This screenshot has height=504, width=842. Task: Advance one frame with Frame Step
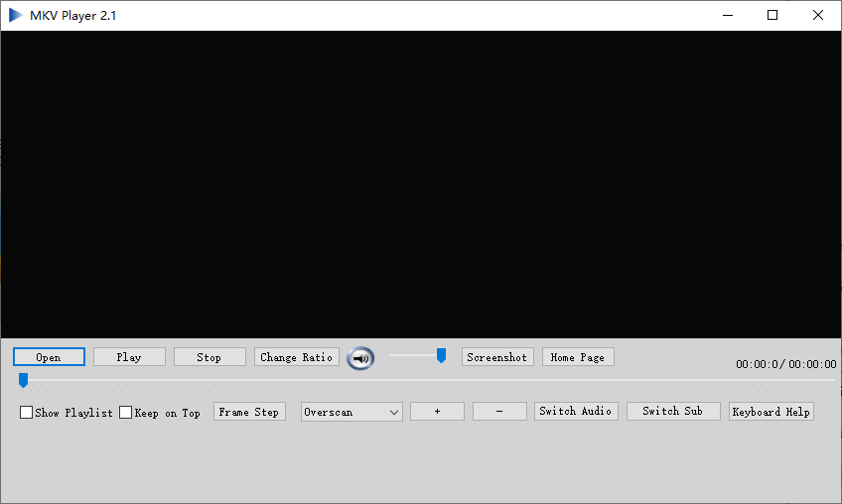pos(249,412)
